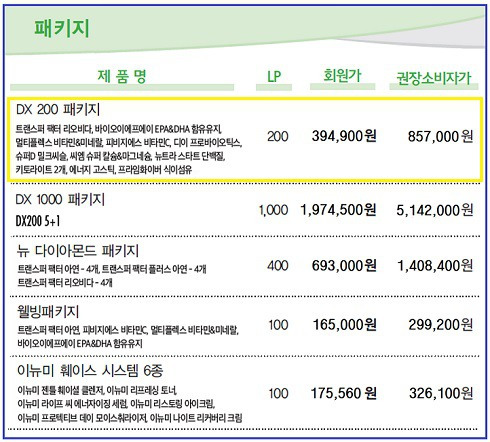Select the DX 1000 패키지 product name

coord(60,200)
